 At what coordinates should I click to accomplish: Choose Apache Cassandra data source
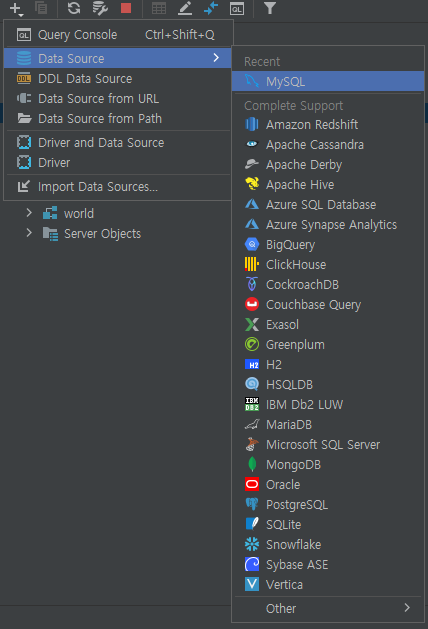point(328,145)
